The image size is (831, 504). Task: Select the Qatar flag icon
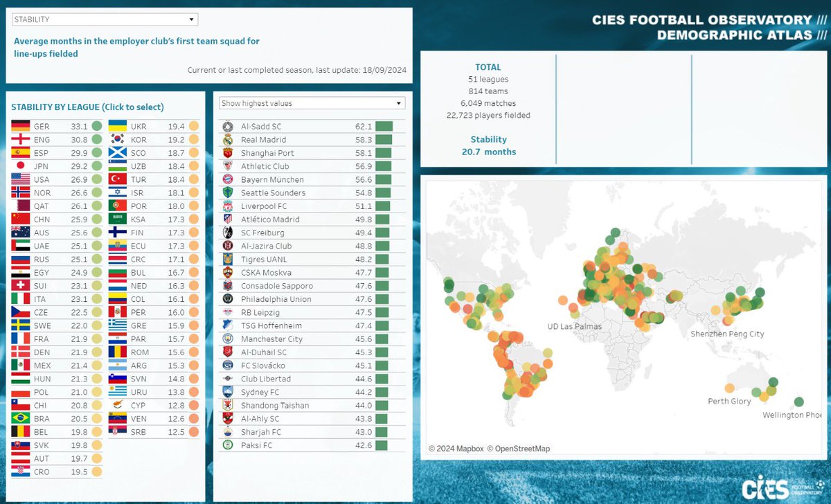click(x=21, y=206)
